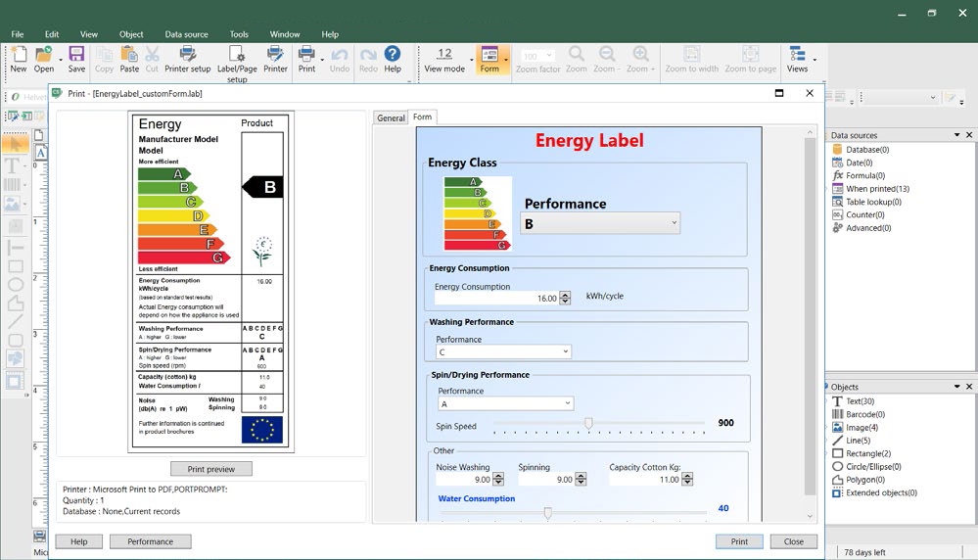Click the Save icon in toolbar
Image resolution: width=978 pixels, height=560 pixels.
click(x=76, y=59)
